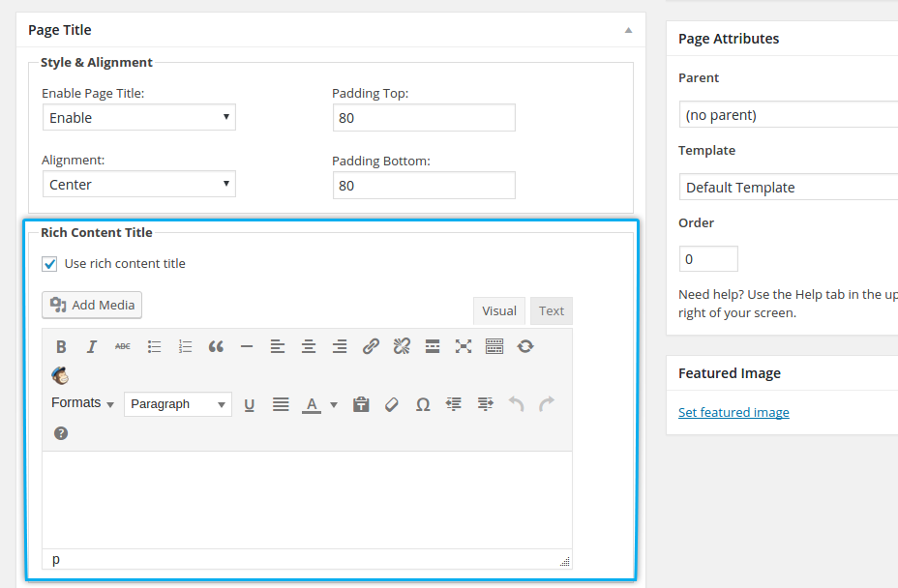898x588 pixels.
Task: Open the Alignment dropdown
Action: [139, 185]
